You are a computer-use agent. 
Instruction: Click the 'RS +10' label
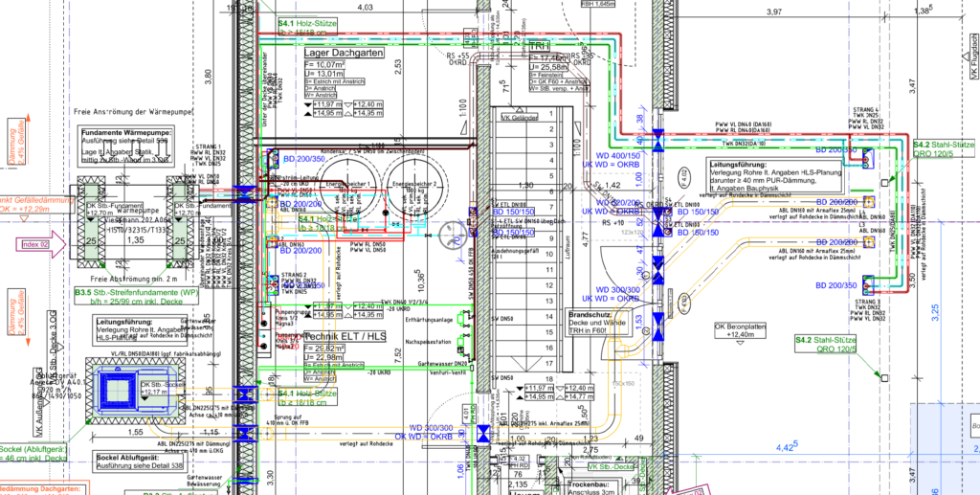[x=613, y=222]
